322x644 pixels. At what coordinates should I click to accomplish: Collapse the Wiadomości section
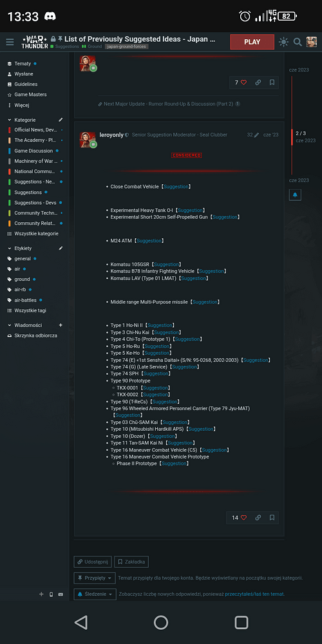coord(24,325)
